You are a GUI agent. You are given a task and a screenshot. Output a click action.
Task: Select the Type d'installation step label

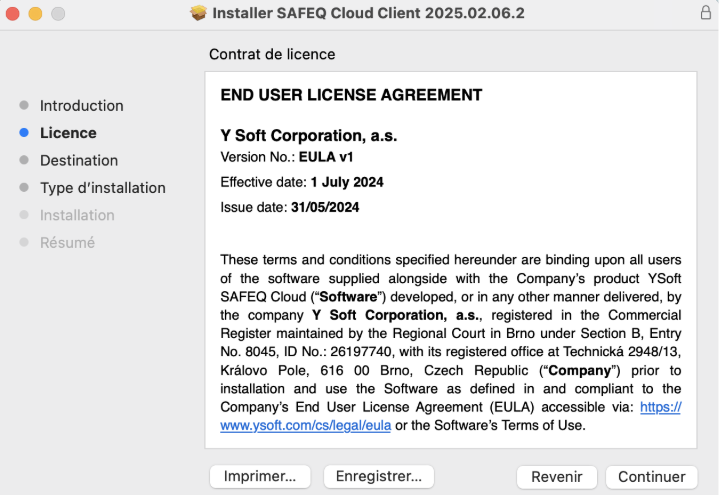(103, 188)
